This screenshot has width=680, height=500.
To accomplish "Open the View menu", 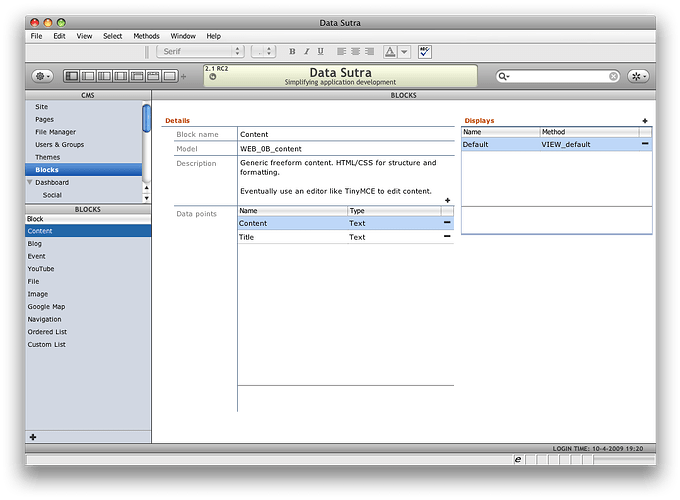I will (84, 36).
